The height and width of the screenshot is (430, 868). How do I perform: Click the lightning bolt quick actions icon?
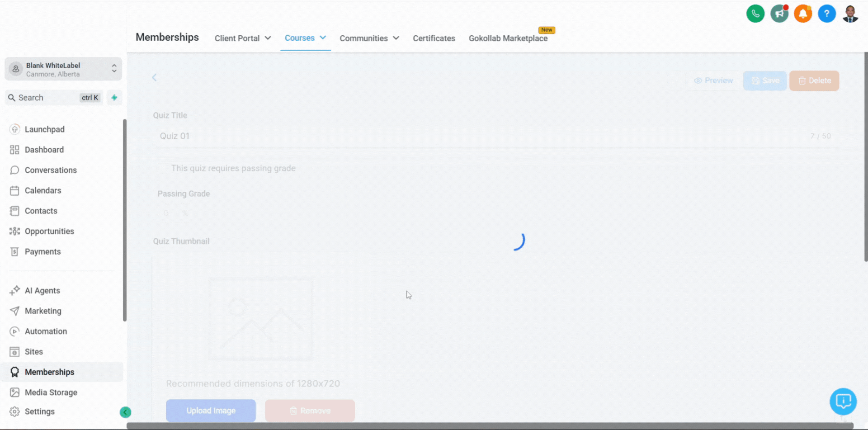point(114,98)
